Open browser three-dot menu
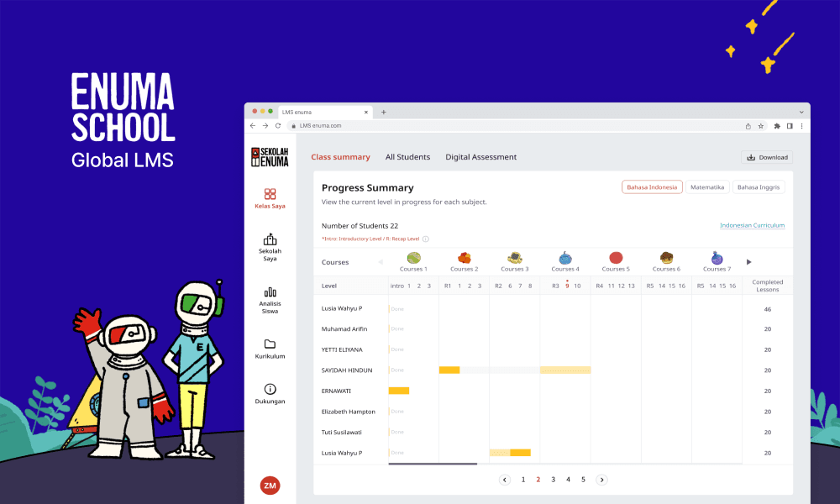Screen dimensions: 840x504 click(x=801, y=126)
